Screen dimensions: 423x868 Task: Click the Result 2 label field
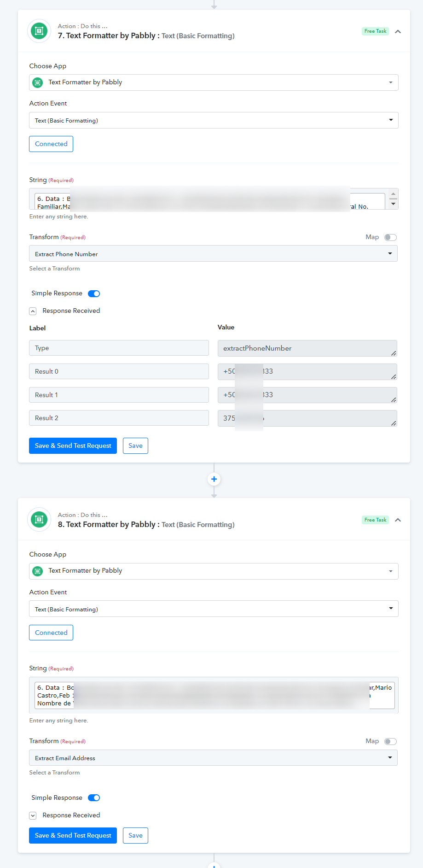point(119,418)
